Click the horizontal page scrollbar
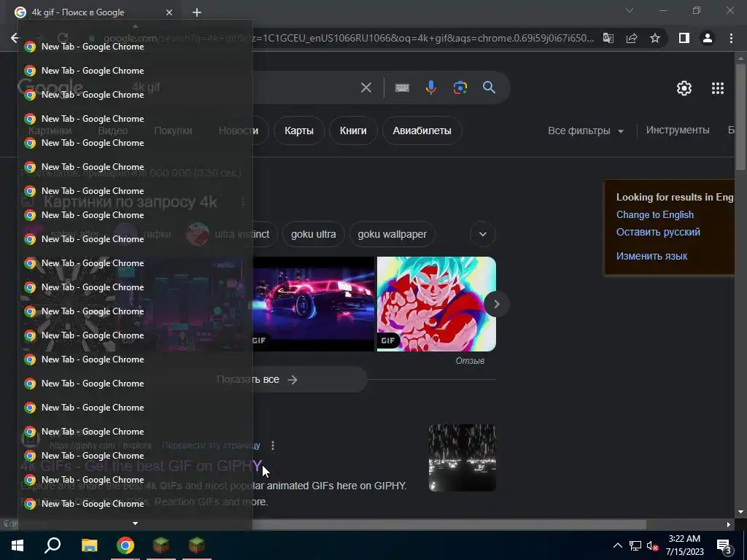The height and width of the screenshot is (560, 747). (448, 524)
